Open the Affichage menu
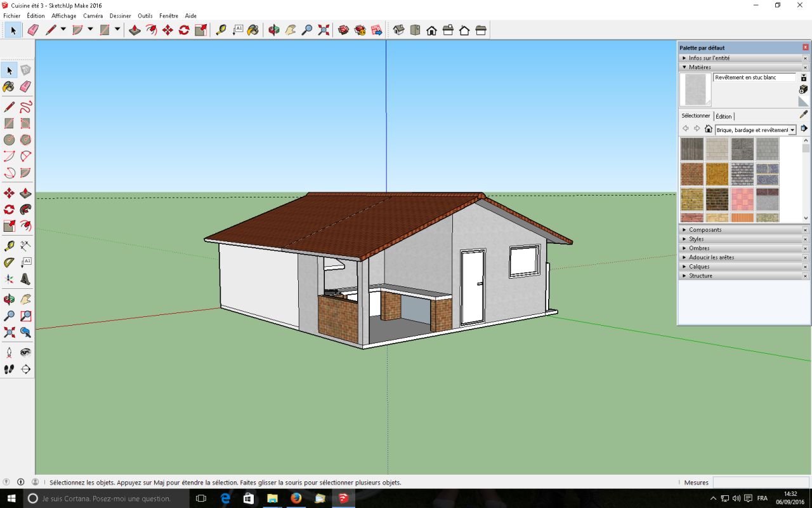The width and height of the screenshot is (812, 508). [63, 16]
